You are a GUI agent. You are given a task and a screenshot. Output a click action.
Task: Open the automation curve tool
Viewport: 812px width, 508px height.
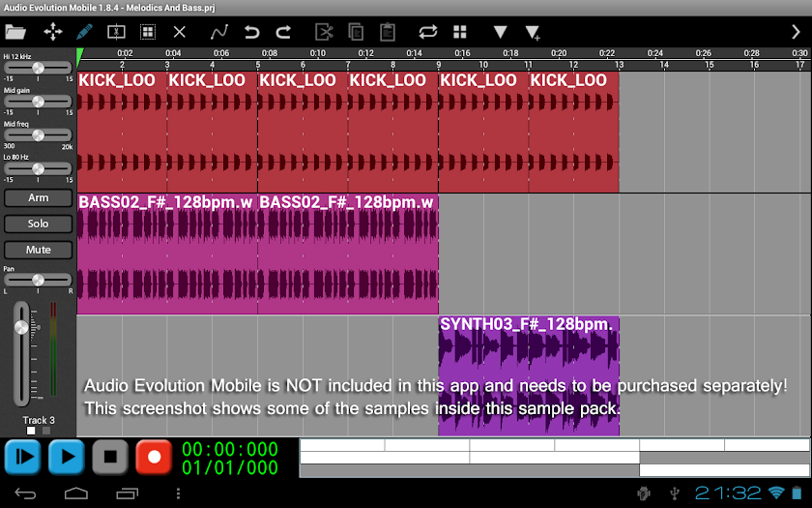click(x=219, y=32)
